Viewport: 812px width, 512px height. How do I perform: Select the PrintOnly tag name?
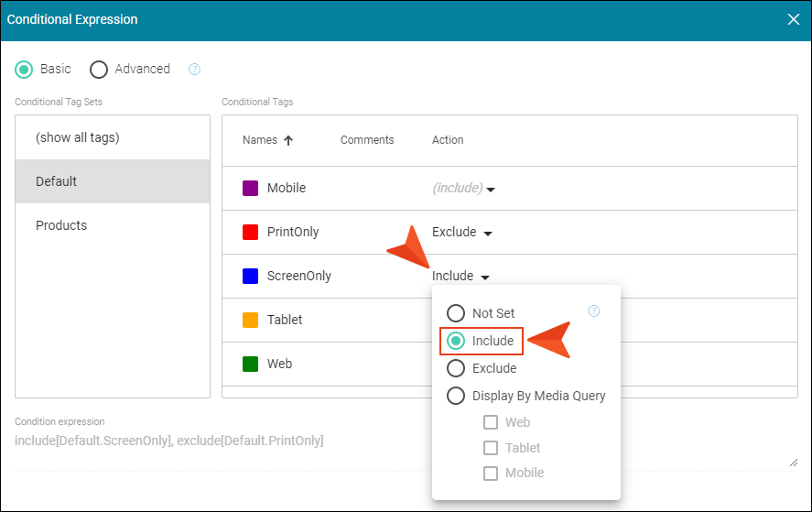(293, 232)
